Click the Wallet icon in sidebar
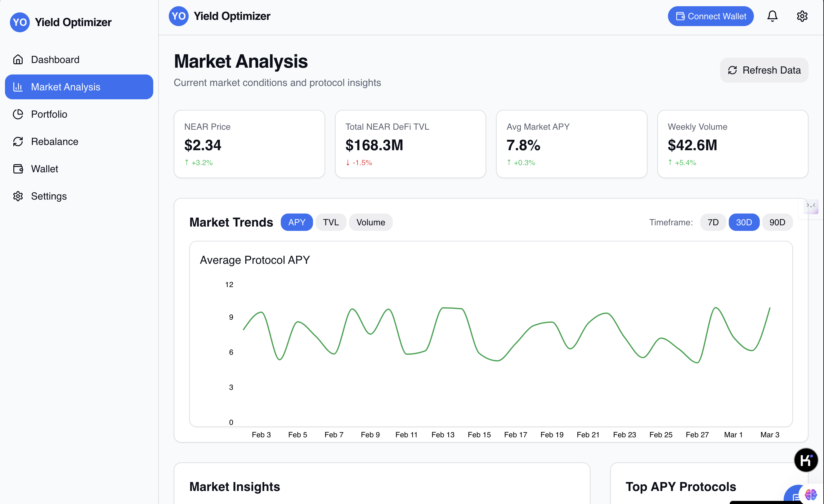The image size is (824, 504). coord(18,169)
